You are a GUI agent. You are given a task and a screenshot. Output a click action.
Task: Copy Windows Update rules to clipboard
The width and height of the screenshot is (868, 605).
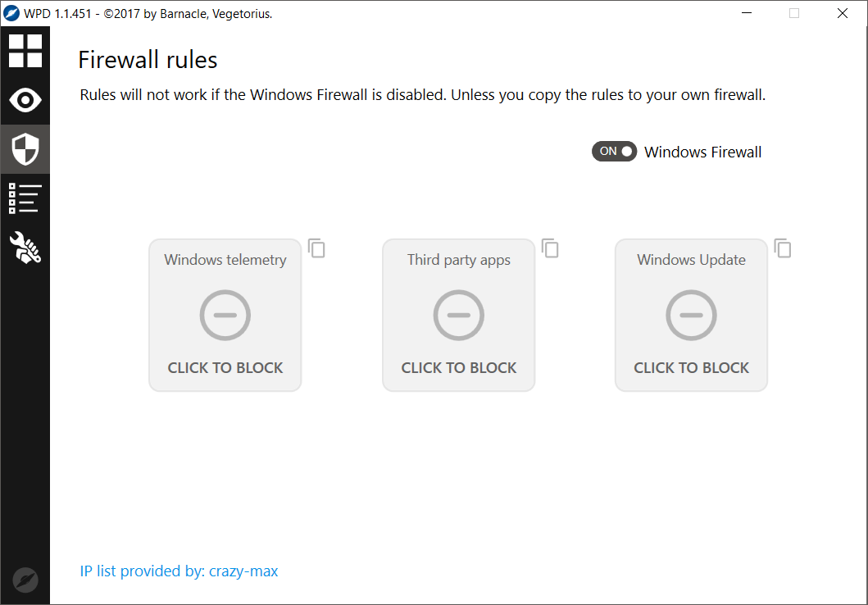[x=784, y=248]
